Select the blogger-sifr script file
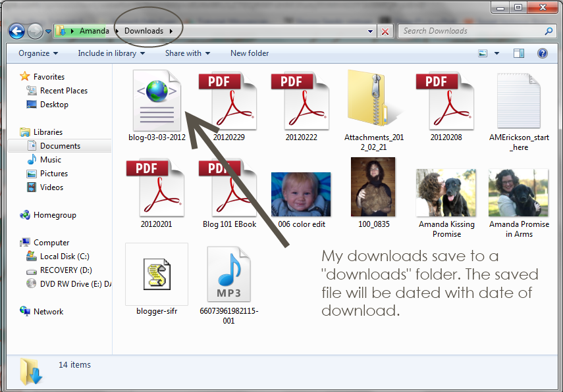The image size is (563, 392). click(157, 274)
